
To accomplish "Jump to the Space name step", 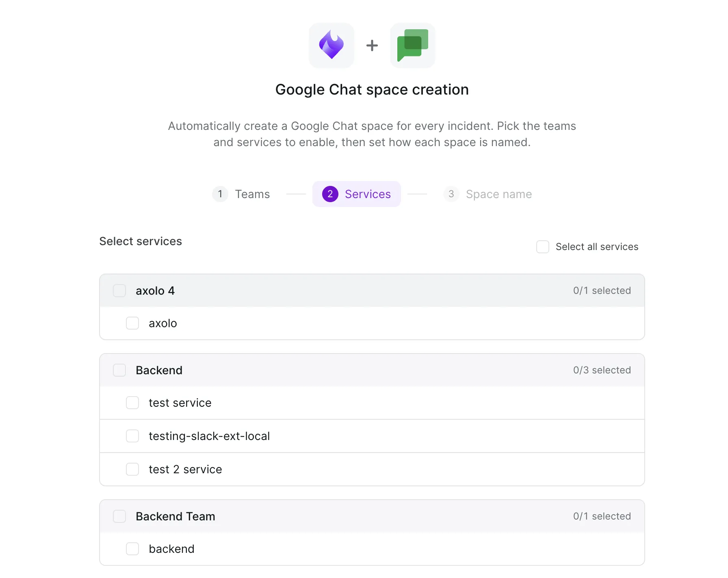I will (x=487, y=194).
